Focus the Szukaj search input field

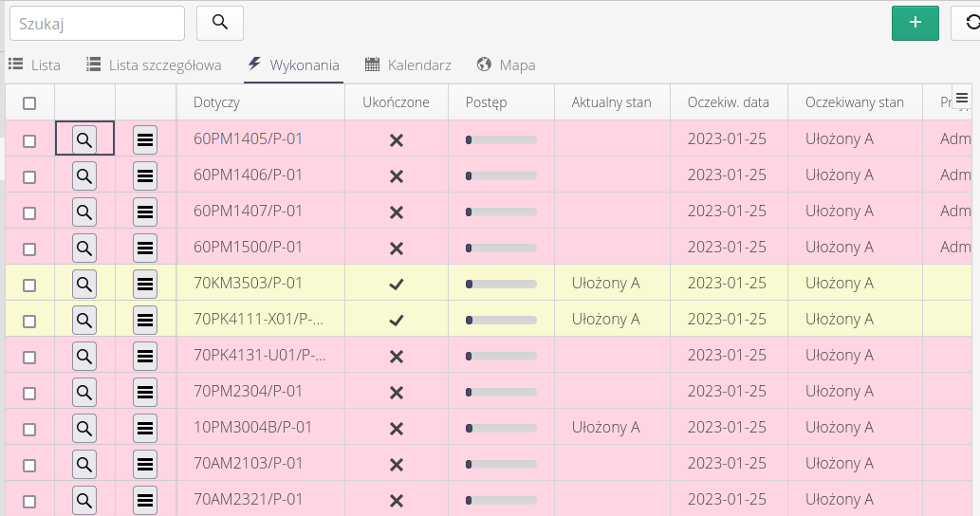97,23
